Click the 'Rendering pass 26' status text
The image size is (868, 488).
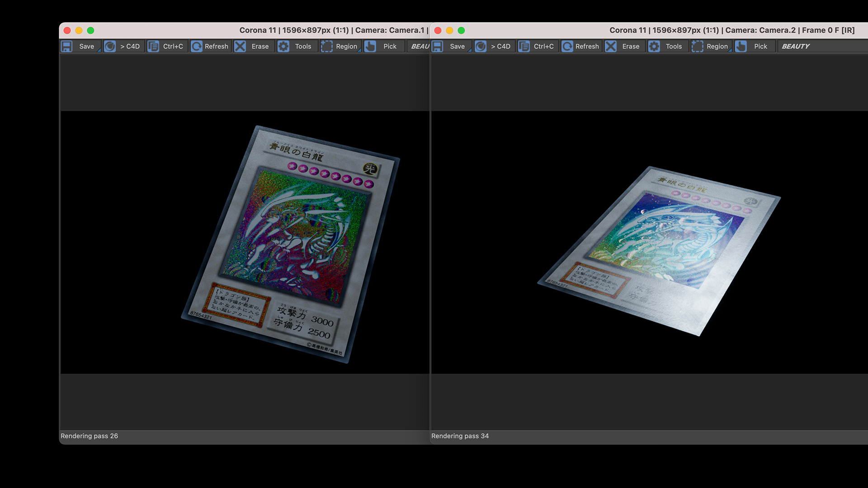pyautogui.click(x=89, y=436)
